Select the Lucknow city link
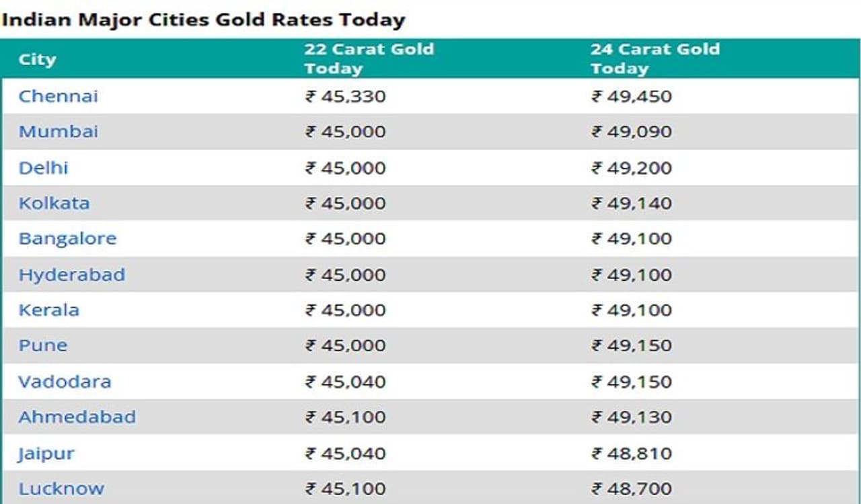The width and height of the screenshot is (861, 504). [x=61, y=489]
